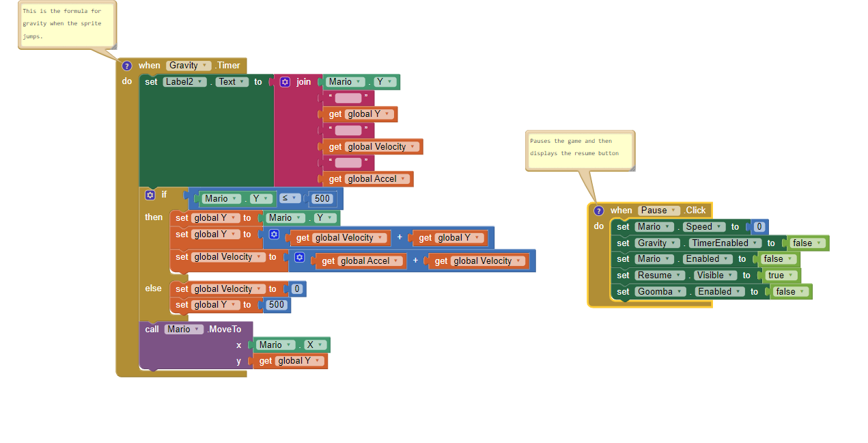Open get global Velocity dropdown right of Accel
The height and width of the screenshot is (443, 868).
pos(489,261)
